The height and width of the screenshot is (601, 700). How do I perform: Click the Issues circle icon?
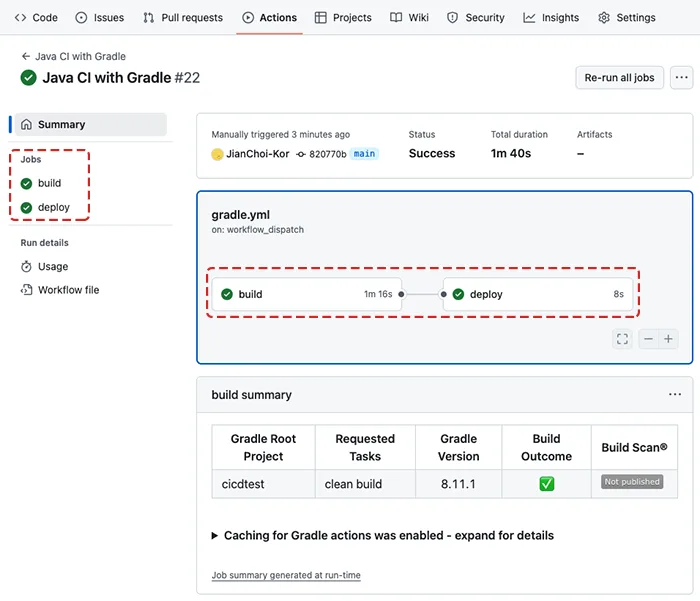81,17
